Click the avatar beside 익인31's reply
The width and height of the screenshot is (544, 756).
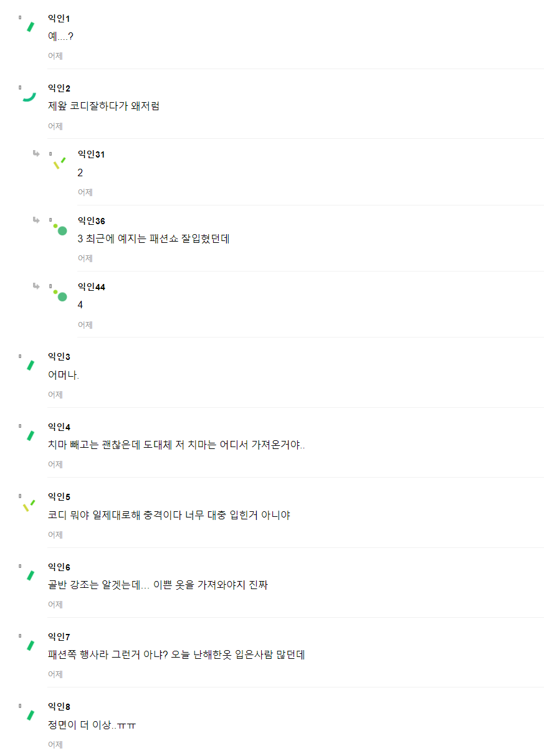(x=59, y=163)
